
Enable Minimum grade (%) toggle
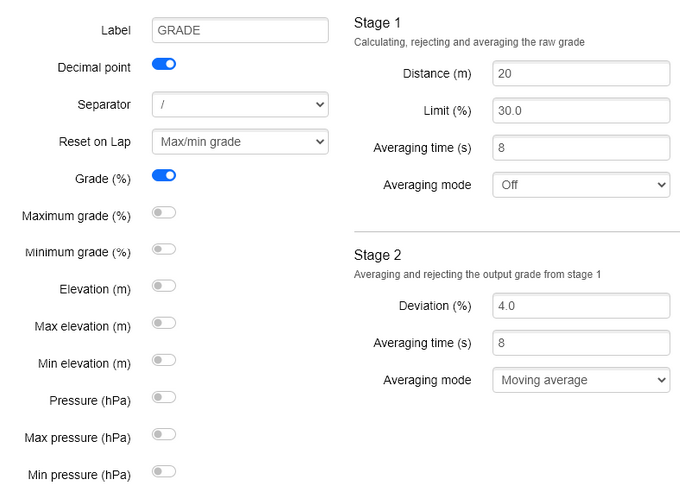click(x=164, y=249)
